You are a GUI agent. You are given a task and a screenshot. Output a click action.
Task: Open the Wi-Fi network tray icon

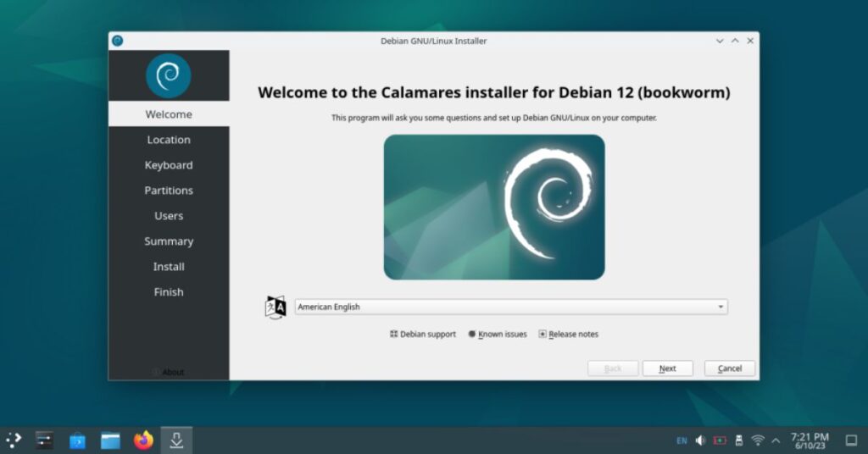click(x=758, y=440)
